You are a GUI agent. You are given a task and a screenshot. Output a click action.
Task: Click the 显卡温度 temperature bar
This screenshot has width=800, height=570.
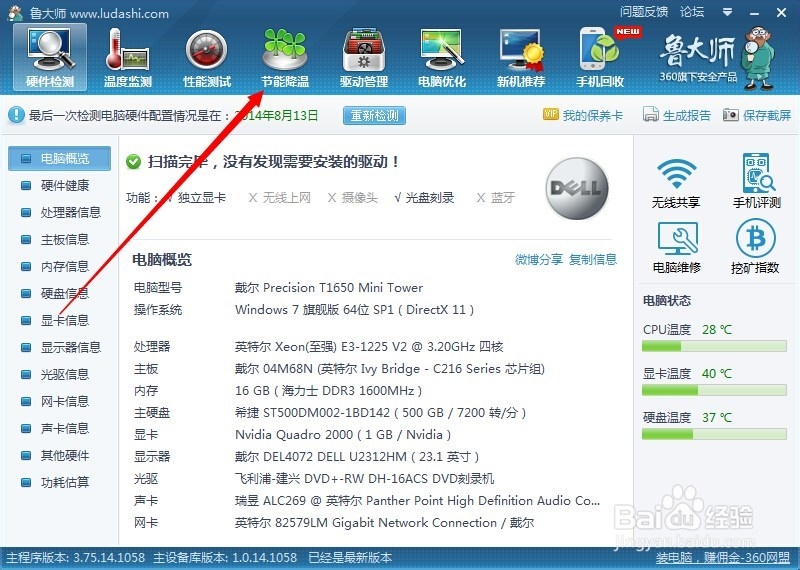click(x=714, y=391)
